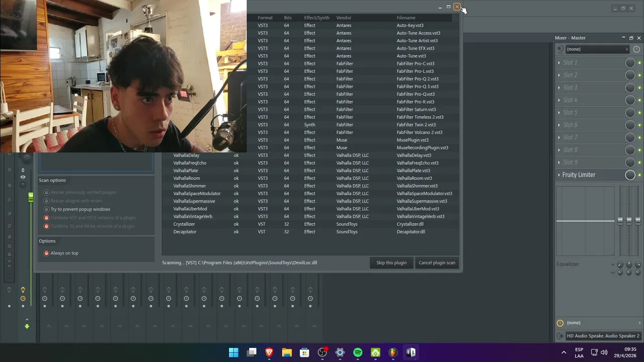
Task: Click clock icon beside bottom (none) selector
Action: point(560,323)
